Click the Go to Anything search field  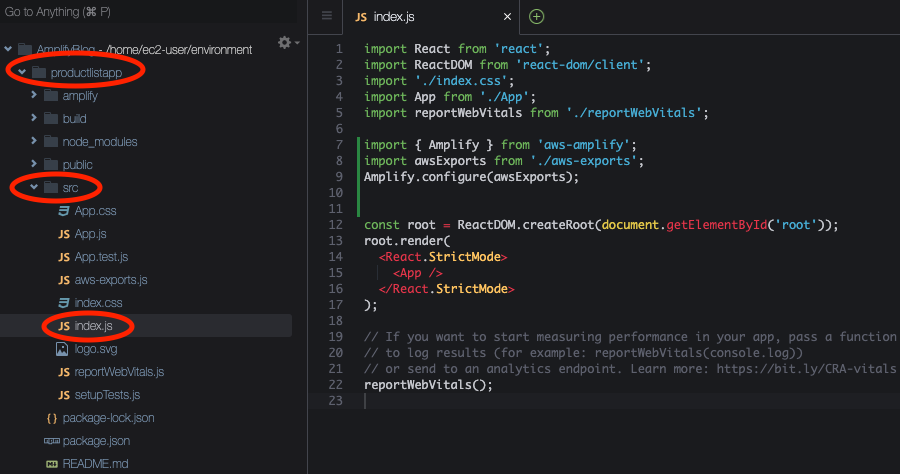(148, 11)
